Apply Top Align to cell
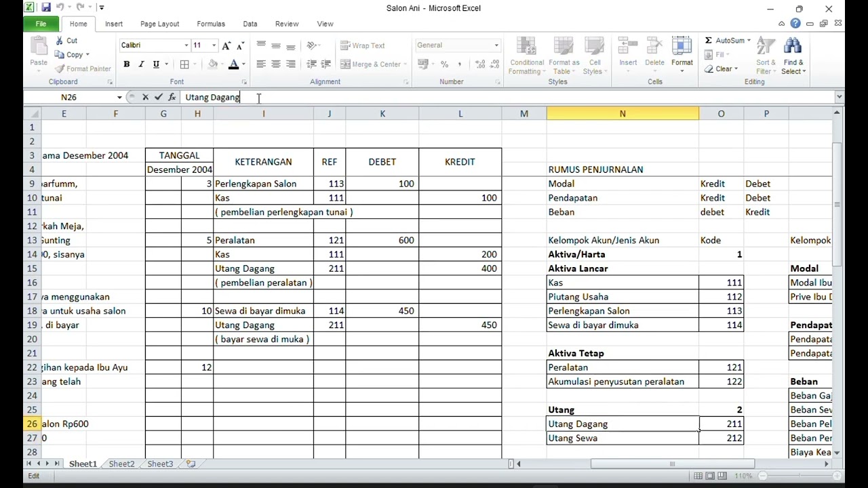Viewport: 868px width, 488px height. coord(261,45)
